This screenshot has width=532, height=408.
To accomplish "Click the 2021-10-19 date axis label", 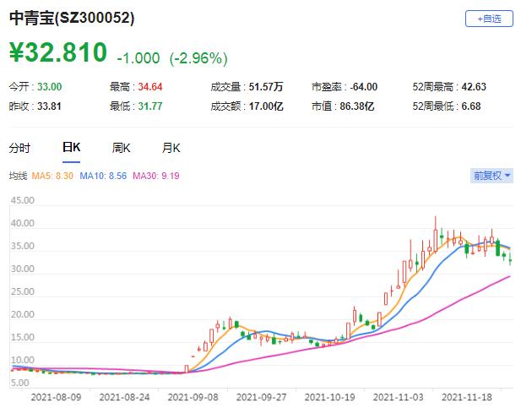I will tap(330, 397).
